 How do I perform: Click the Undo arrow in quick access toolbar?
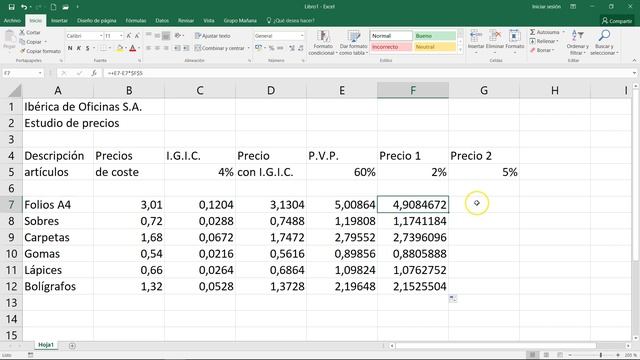(x=24, y=7)
